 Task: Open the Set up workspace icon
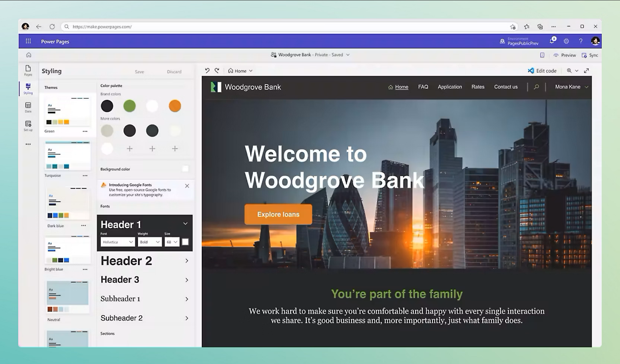click(28, 125)
